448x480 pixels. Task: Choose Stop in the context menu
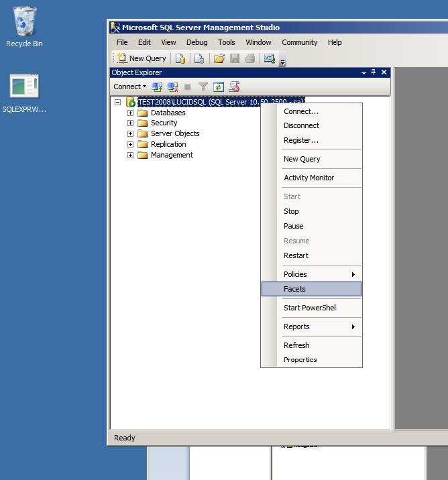click(312, 211)
